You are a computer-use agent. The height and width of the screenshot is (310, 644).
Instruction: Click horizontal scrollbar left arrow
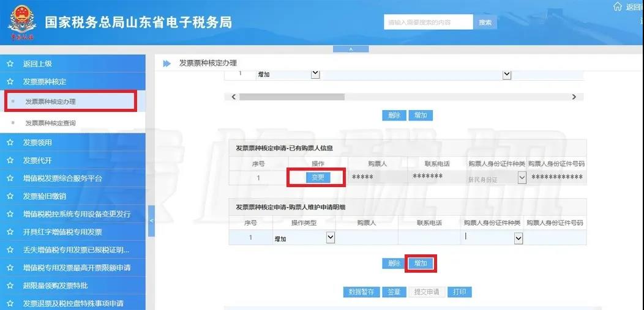click(x=233, y=97)
